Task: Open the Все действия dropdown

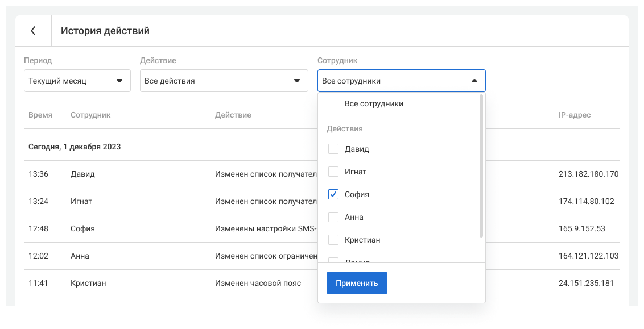Action: [216, 81]
